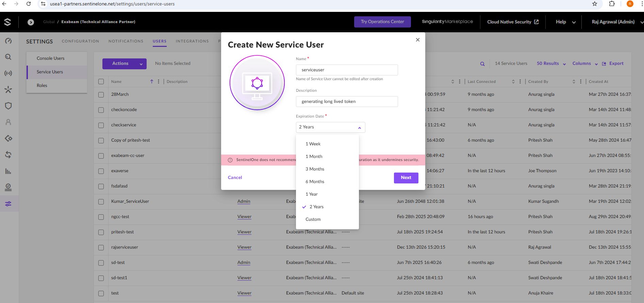Close the Create New Service User dialog
The image size is (644, 303).
click(x=417, y=40)
